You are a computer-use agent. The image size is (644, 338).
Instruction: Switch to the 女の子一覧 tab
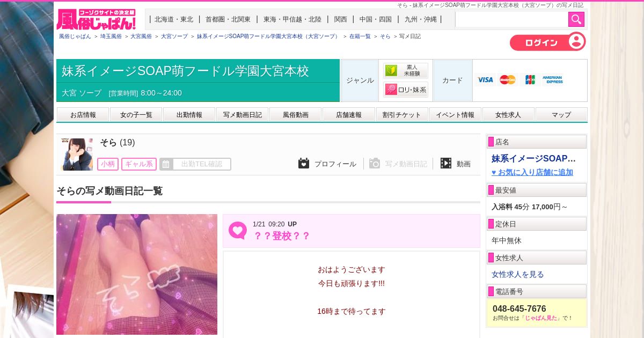(x=136, y=115)
